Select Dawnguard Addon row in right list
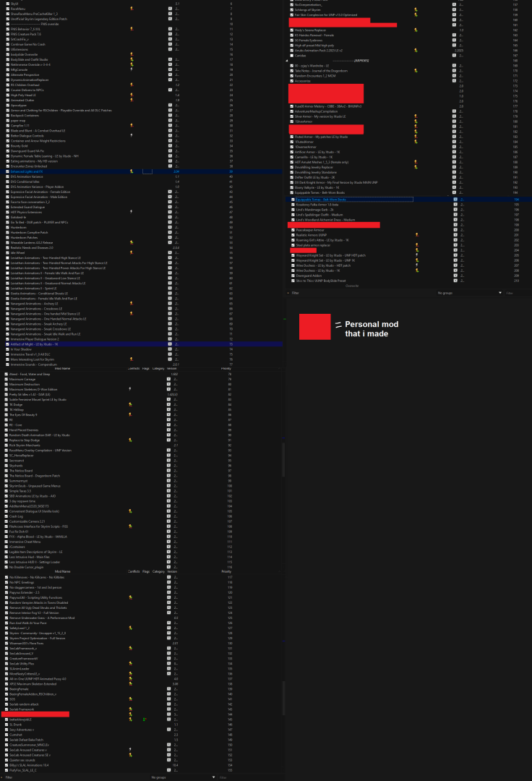Viewport: 532px width, 781px height. coord(410,276)
